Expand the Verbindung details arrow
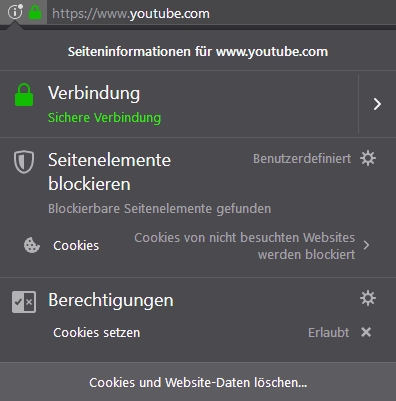Image resolution: width=396 pixels, height=401 pixels. tap(377, 104)
